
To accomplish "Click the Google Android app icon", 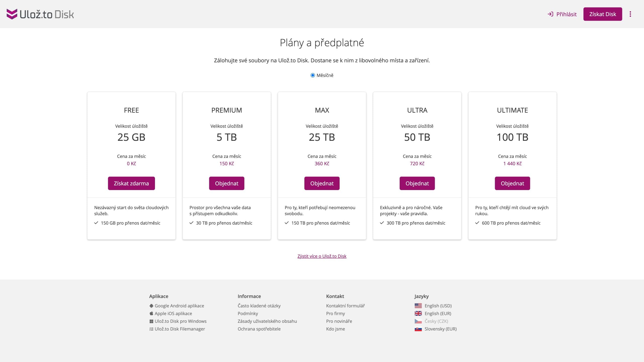I will [151, 306].
